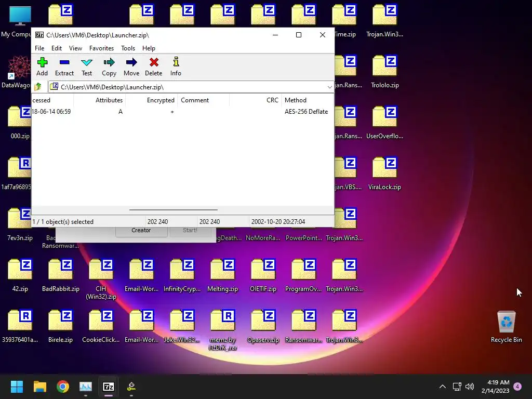This screenshot has height=399, width=532.
Task: Select the 359376401a... rar archive icon
Action: click(x=20, y=327)
